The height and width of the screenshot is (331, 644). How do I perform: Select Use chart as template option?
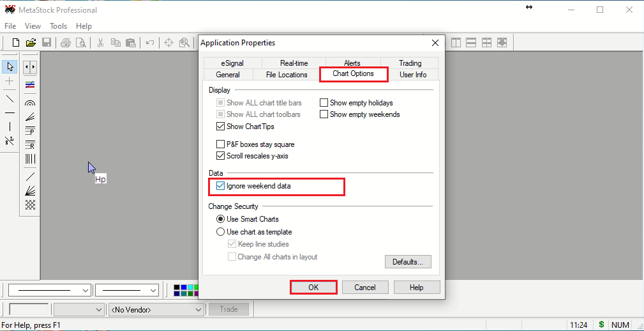221,232
